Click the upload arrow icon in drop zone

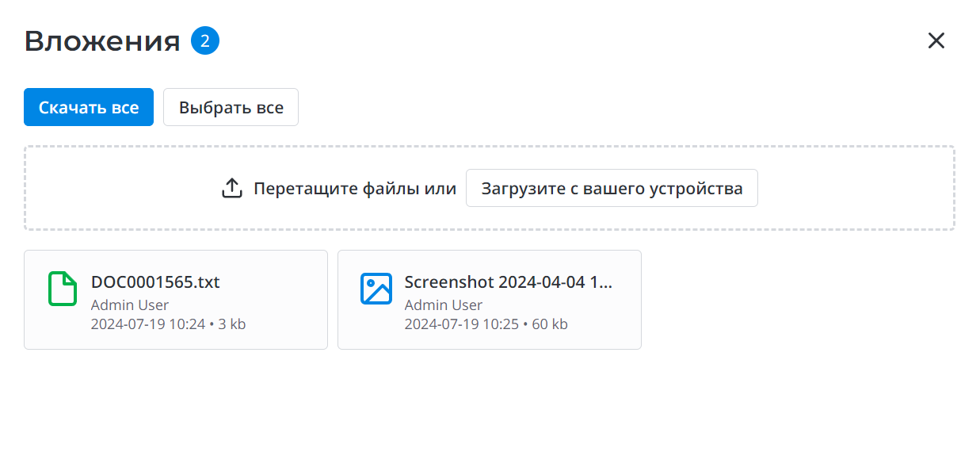[231, 189]
